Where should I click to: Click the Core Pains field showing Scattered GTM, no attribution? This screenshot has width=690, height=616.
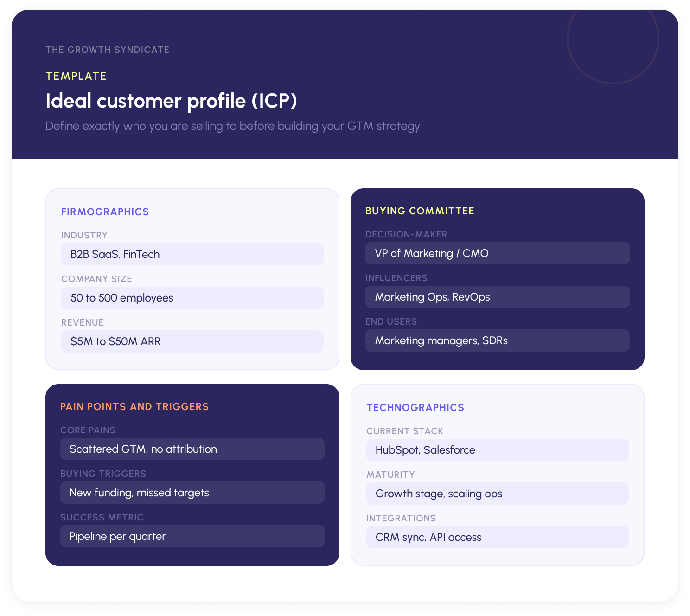pos(192,449)
